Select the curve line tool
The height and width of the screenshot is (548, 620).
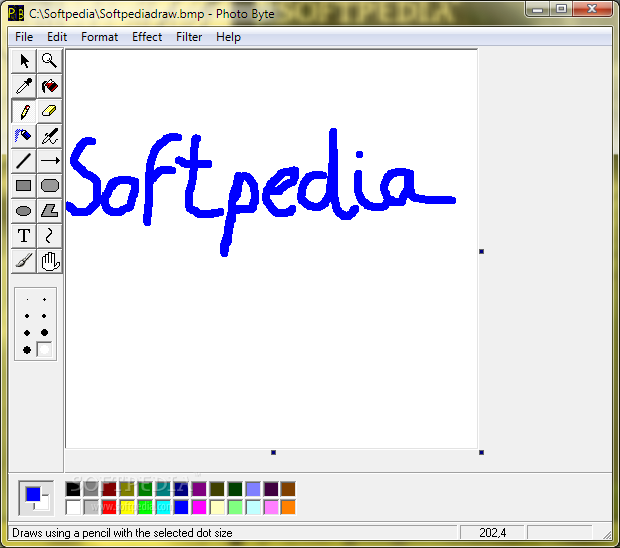49,236
